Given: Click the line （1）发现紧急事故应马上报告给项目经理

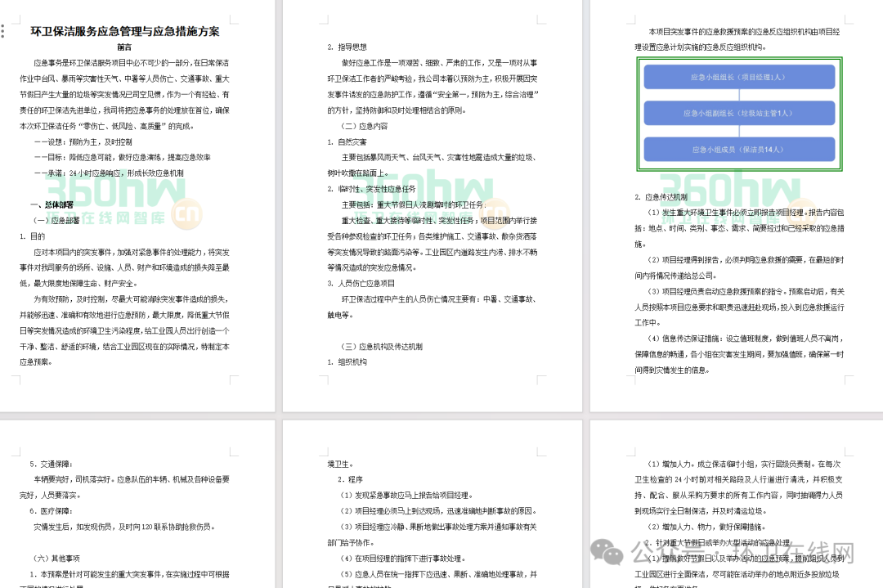Looking at the screenshot, I should pos(407,496).
